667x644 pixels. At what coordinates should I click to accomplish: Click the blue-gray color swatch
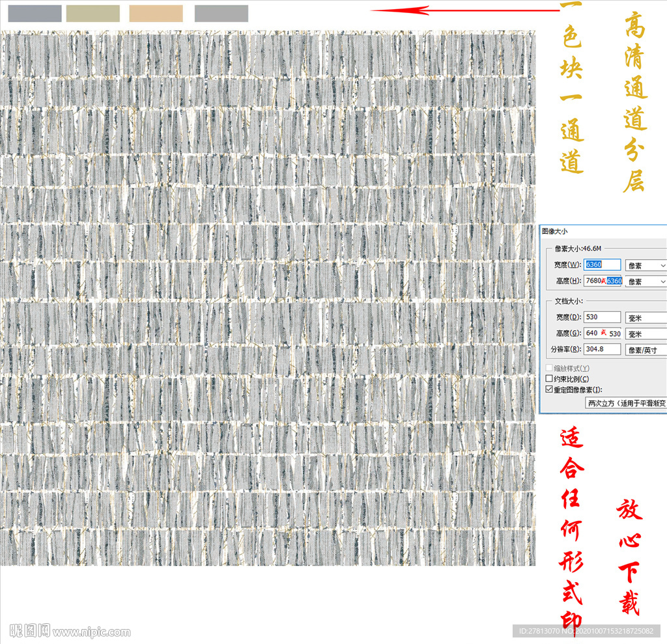coord(35,14)
